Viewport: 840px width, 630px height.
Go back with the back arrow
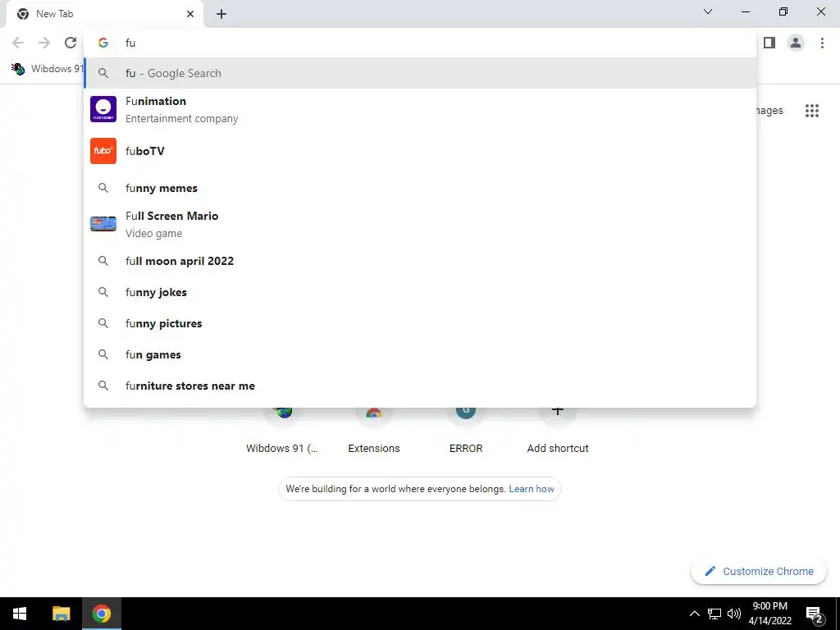pos(18,43)
